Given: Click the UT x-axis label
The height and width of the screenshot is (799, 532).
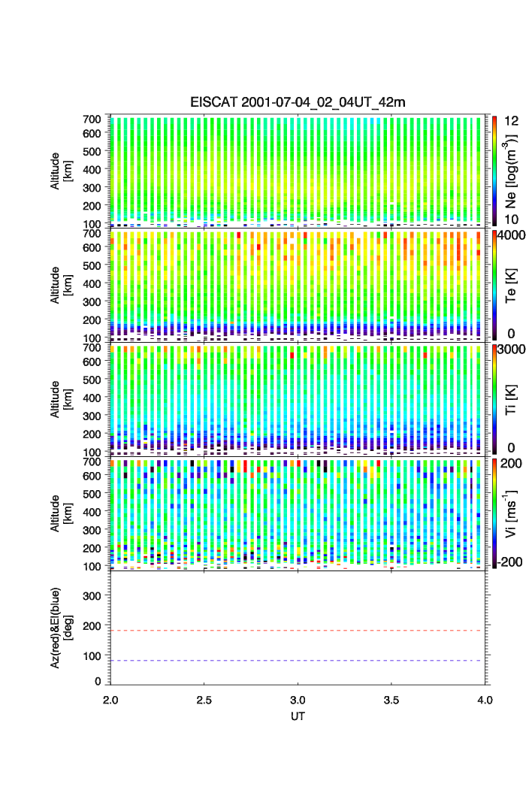Looking at the screenshot, I should 298,716.
